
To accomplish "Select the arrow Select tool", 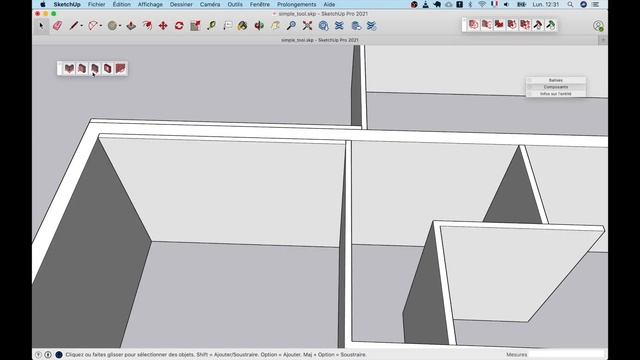I will tap(41, 26).
